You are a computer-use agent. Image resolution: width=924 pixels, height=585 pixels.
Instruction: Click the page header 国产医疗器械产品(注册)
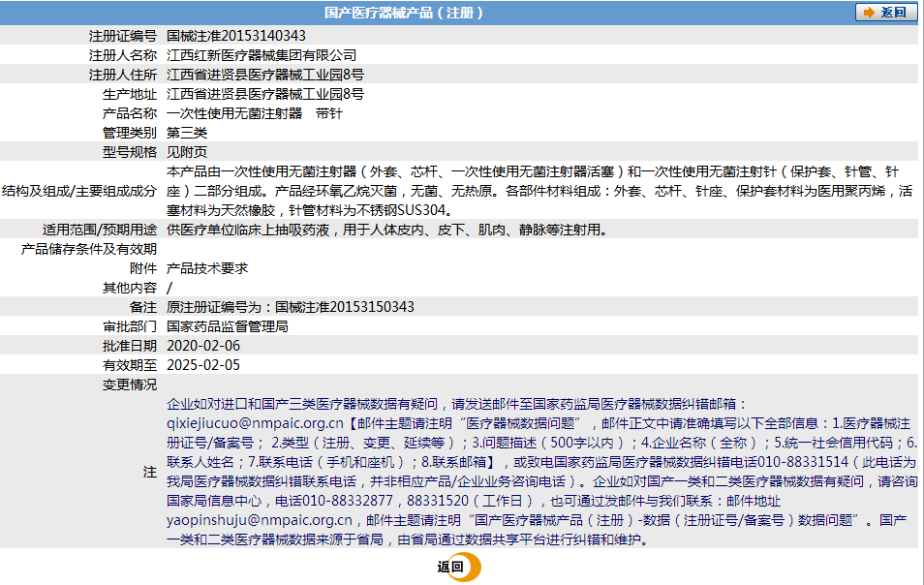point(404,13)
